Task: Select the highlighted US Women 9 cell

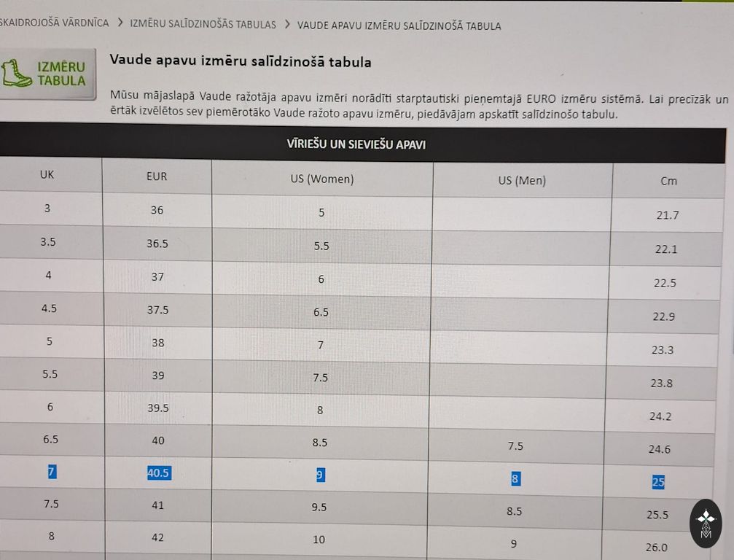Action: pyautogui.click(x=320, y=475)
